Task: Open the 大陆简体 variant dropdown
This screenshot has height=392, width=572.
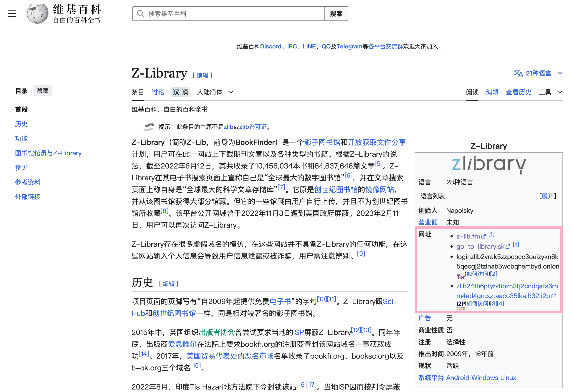Action: coord(215,92)
